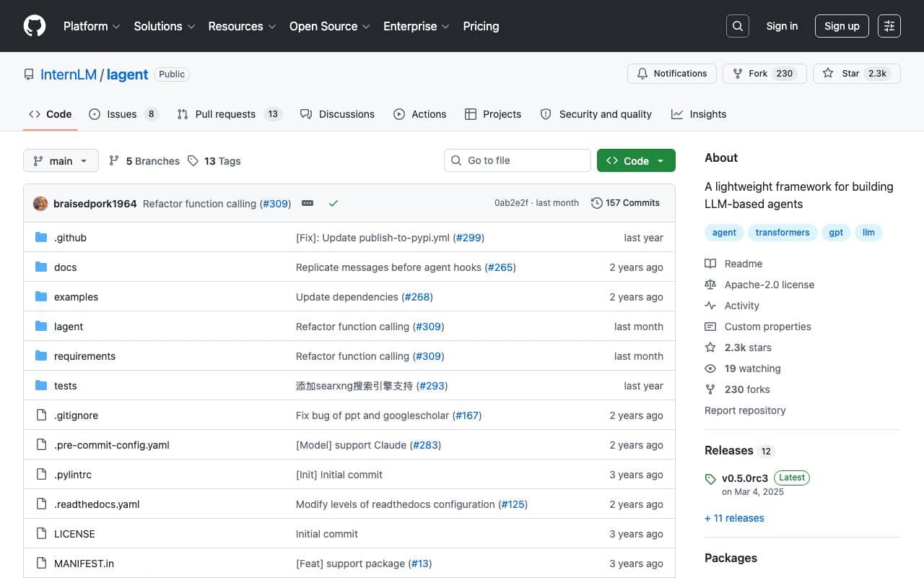Click the Sign in link
Screen dimensions: 924x578
pyautogui.click(x=782, y=26)
